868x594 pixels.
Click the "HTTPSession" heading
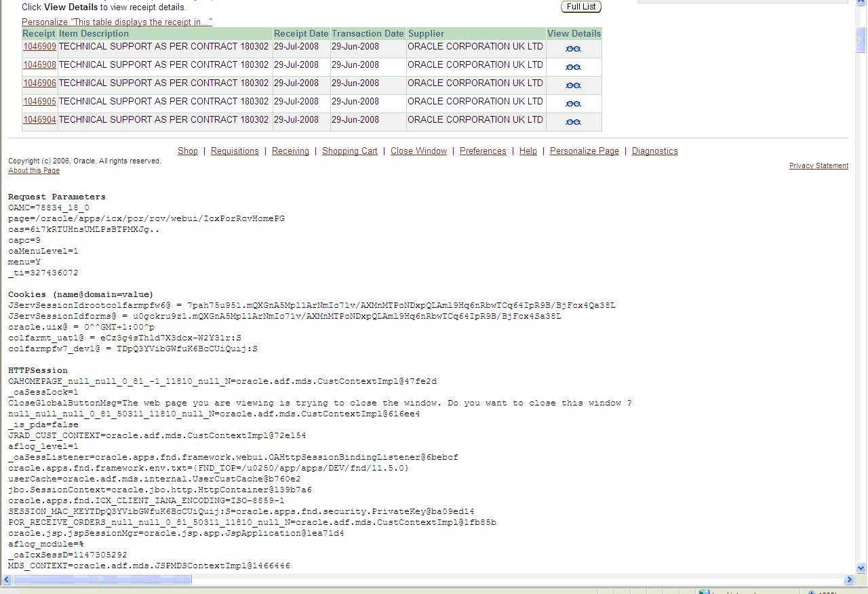pos(38,370)
